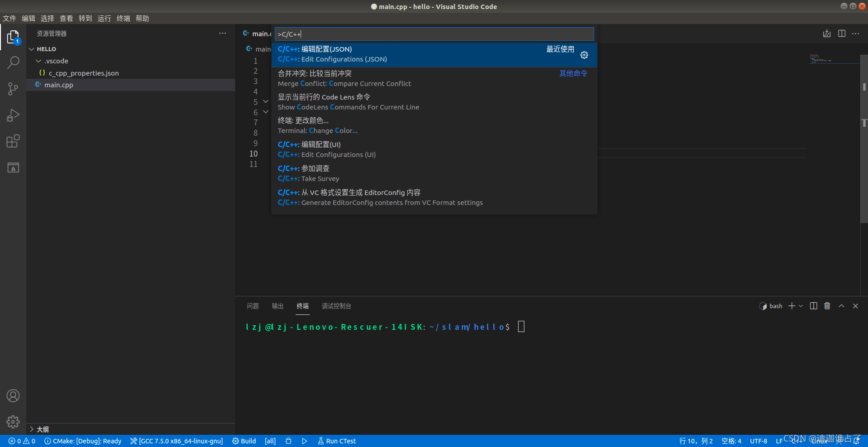Click the compile active file icon in editor toolbar
Image resolution: width=868 pixels, height=447 pixels.
tap(827, 33)
